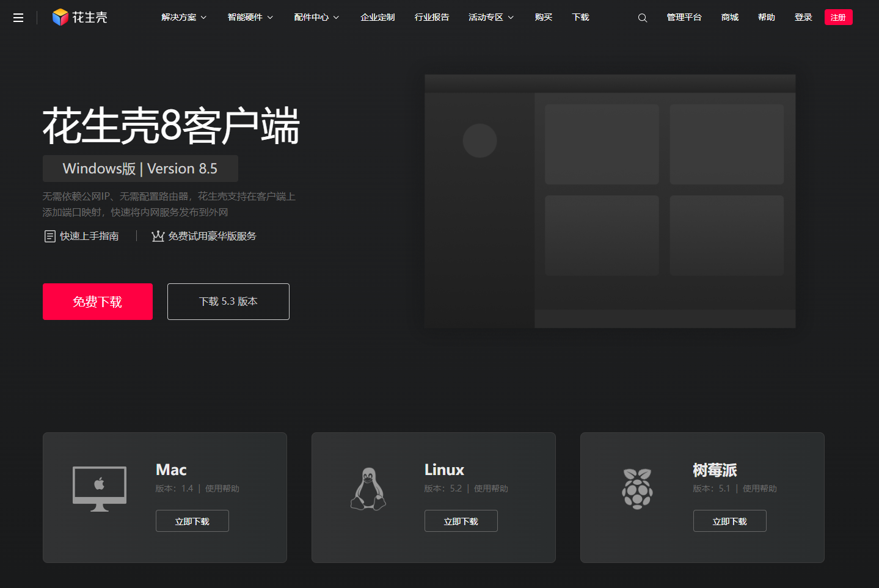Open the hamburger menu icon
This screenshot has width=879, height=588.
18,18
